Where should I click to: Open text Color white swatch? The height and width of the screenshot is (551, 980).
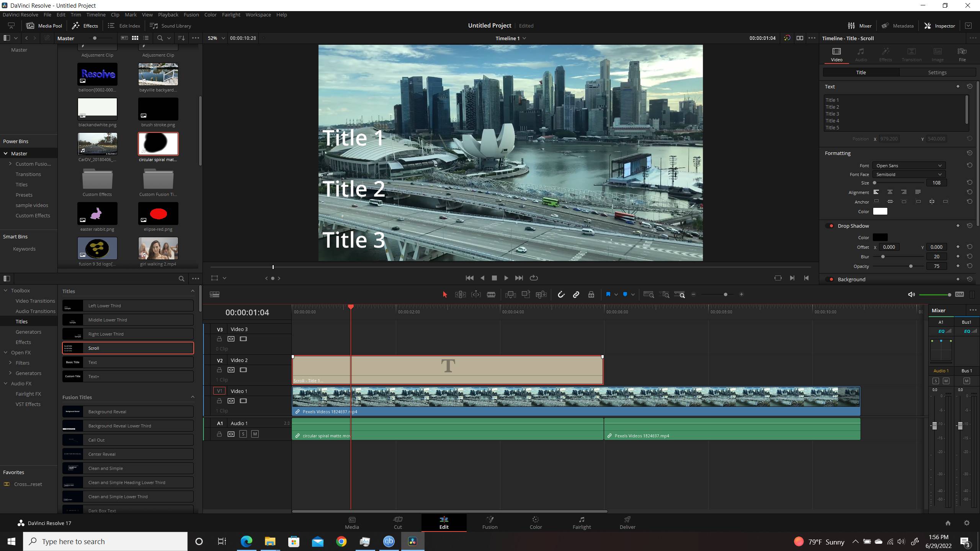[x=880, y=212]
